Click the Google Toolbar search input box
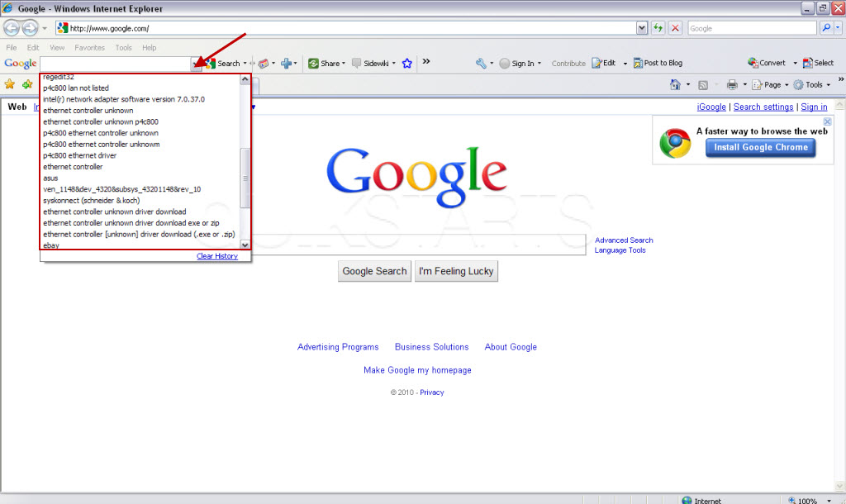The width and height of the screenshot is (846, 504). 116,63
